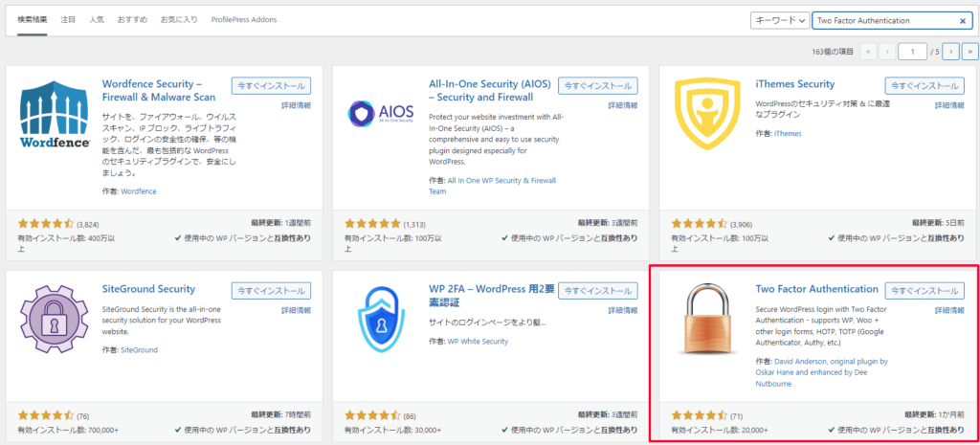Open the iThemes author link
The width and height of the screenshot is (980, 445).
pos(788,133)
